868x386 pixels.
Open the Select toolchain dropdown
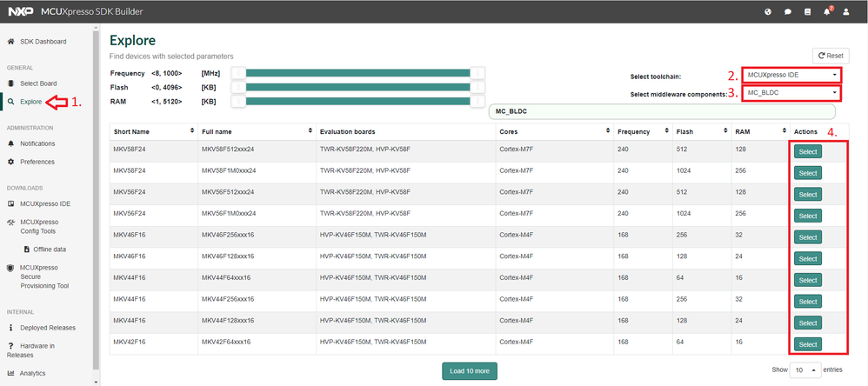point(791,75)
